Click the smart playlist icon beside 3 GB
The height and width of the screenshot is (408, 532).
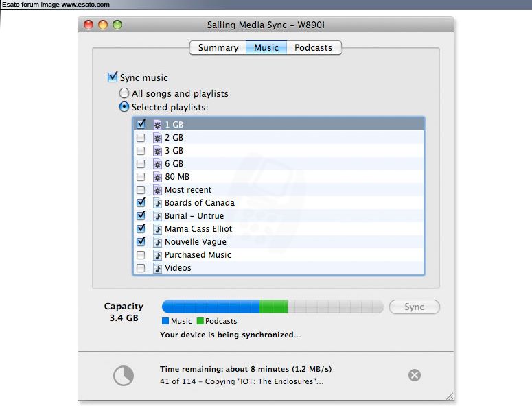pos(157,151)
